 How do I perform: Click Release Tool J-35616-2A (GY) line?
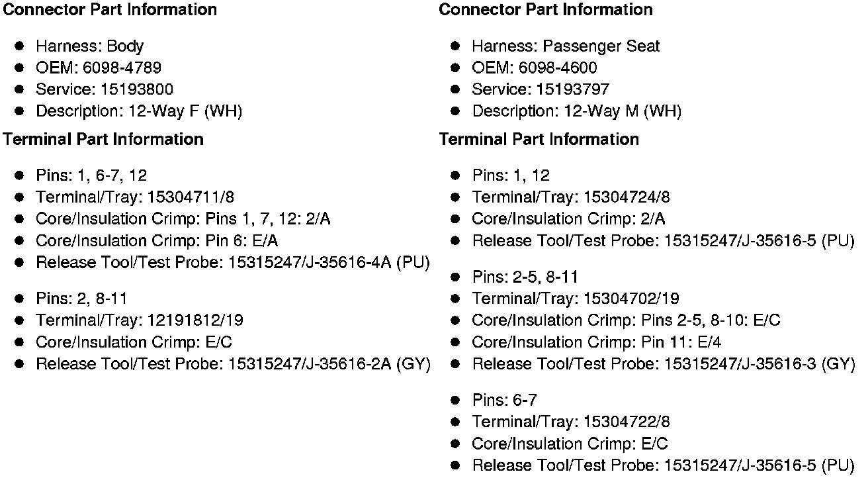233,364
